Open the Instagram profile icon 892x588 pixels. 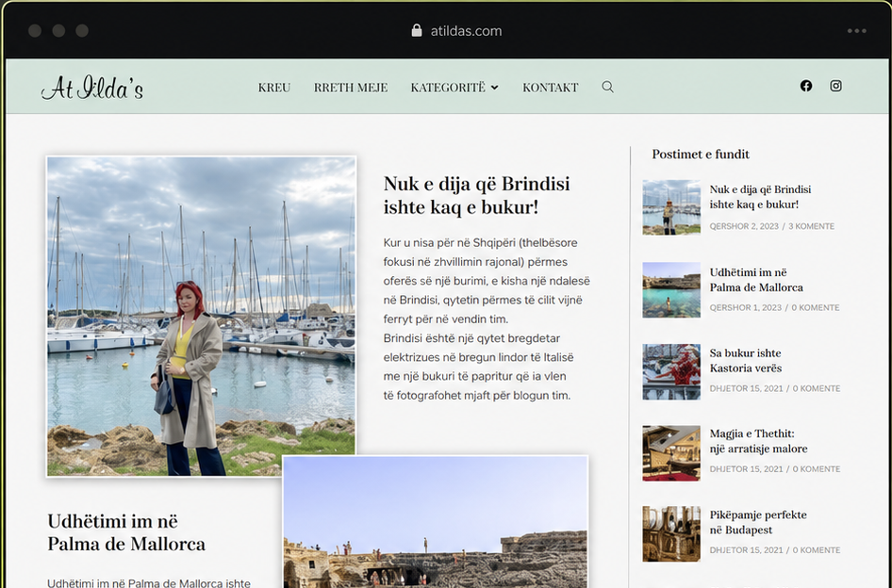point(835,86)
